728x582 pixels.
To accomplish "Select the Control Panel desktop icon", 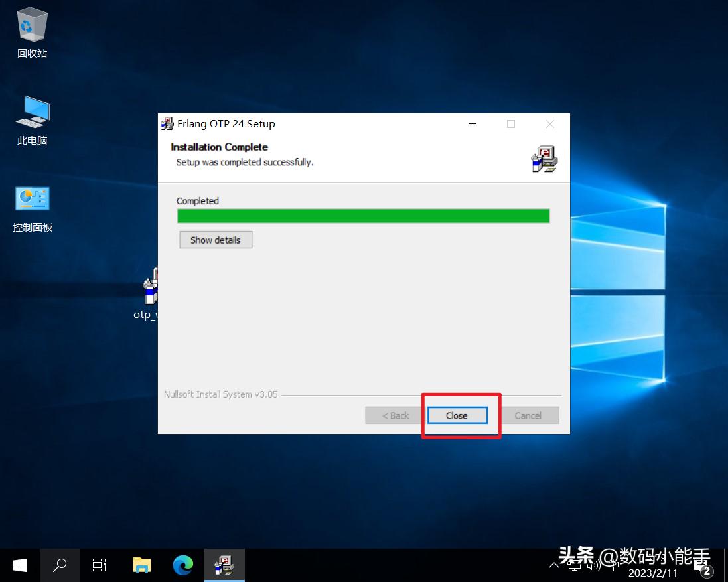I will point(32,209).
